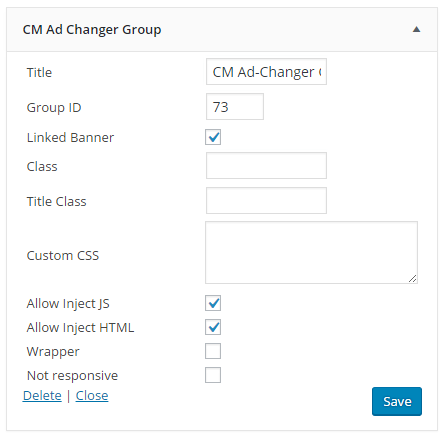
Task: Save the widget settings
Action: tap(397, 401)
